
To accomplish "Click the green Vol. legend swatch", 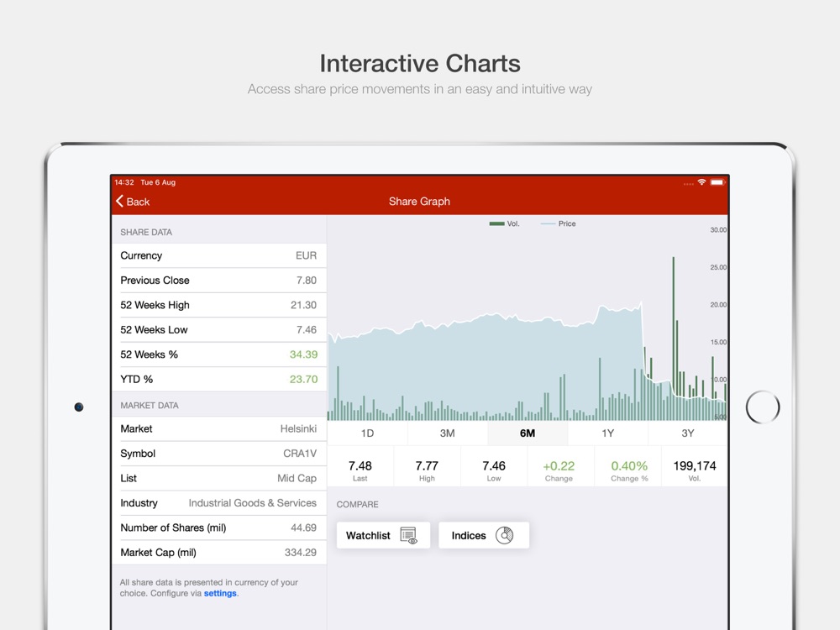I will 496,224.
